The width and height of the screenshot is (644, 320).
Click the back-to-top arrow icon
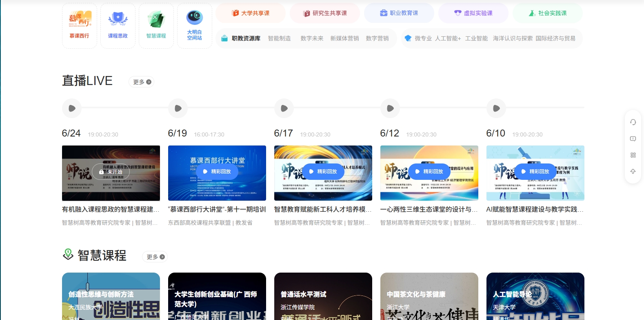[633, 171]
